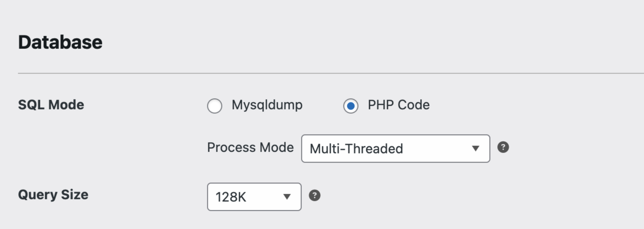Click the Mysqldump option label text

pos(267,105)
